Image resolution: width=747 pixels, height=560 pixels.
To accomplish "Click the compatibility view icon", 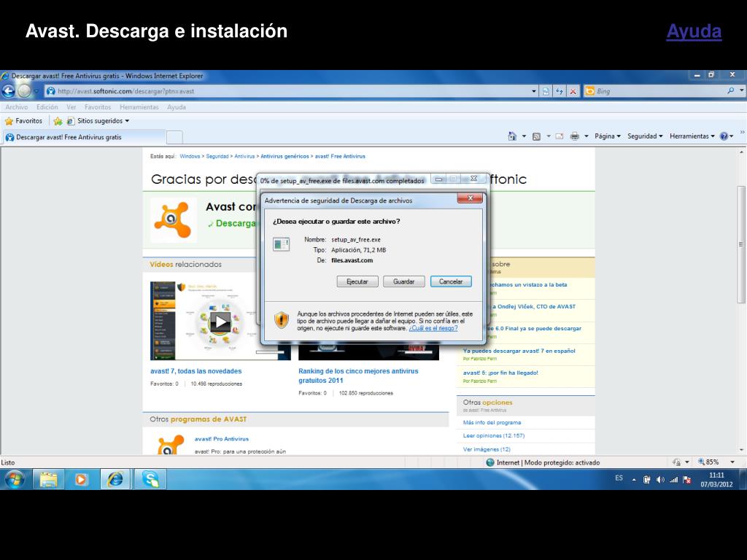I will [546, 91].
